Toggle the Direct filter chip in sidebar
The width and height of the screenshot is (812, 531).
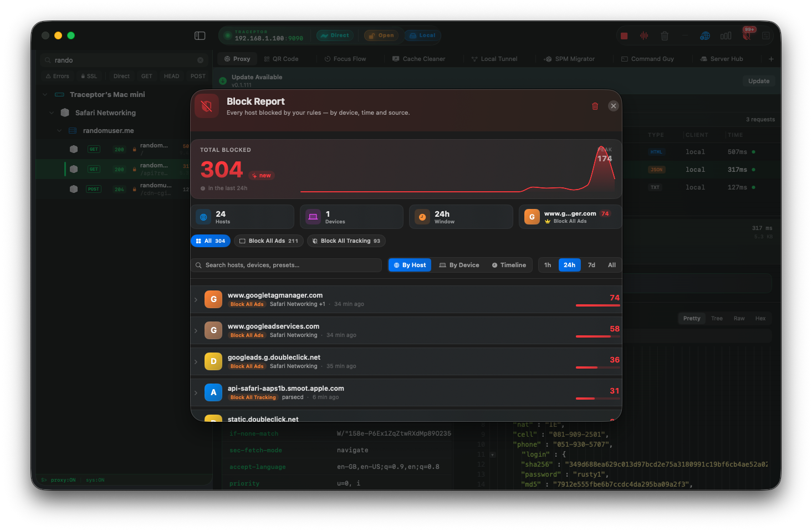(121, 76)
